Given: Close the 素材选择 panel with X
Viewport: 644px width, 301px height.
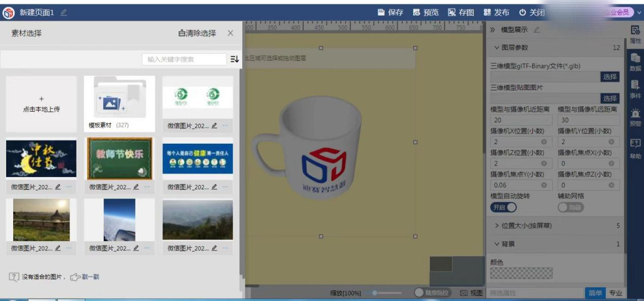Looking at the screenshot, I should (x=231, y=33).
